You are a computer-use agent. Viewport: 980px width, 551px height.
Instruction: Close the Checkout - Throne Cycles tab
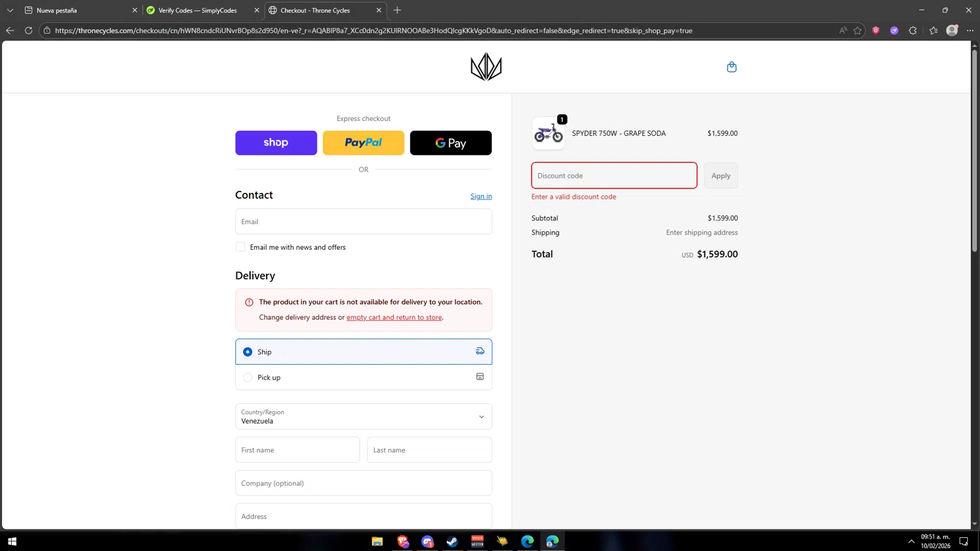tap(379, 10)
